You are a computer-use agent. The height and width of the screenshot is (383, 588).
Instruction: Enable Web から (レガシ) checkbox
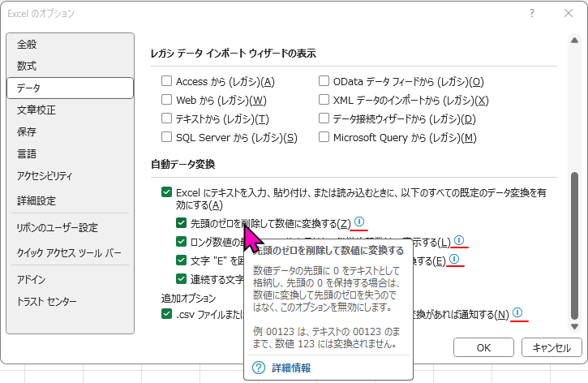click(166, 100)
